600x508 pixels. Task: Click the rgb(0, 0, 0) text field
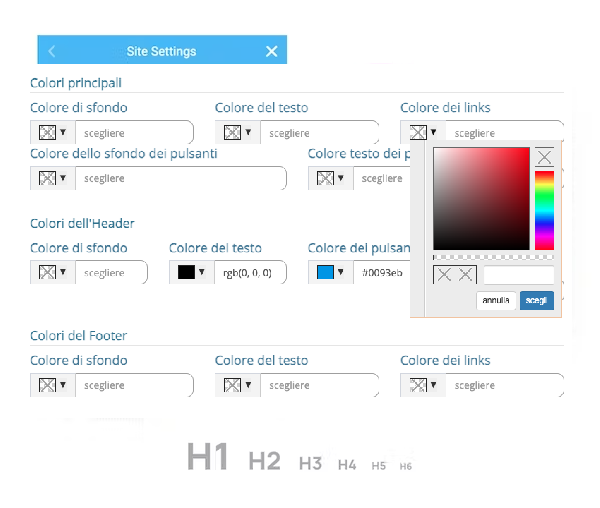(x=250, y=272)
